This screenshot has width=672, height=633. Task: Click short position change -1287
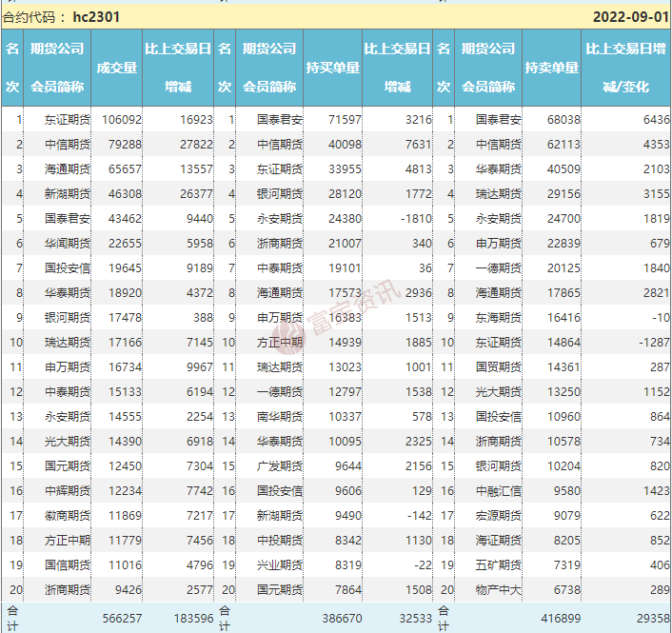coord(654,343)
